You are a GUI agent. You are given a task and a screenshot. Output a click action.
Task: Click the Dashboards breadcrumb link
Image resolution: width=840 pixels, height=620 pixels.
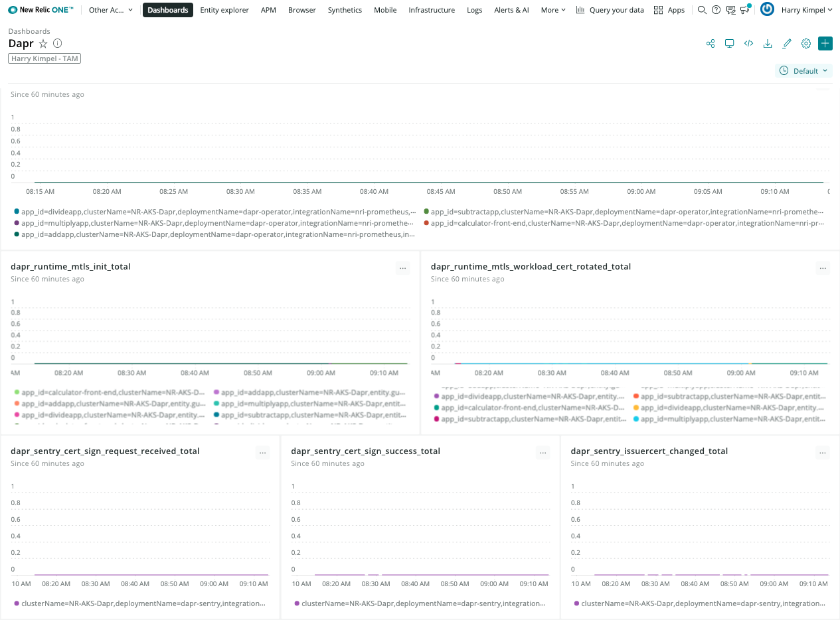[29, 31]
